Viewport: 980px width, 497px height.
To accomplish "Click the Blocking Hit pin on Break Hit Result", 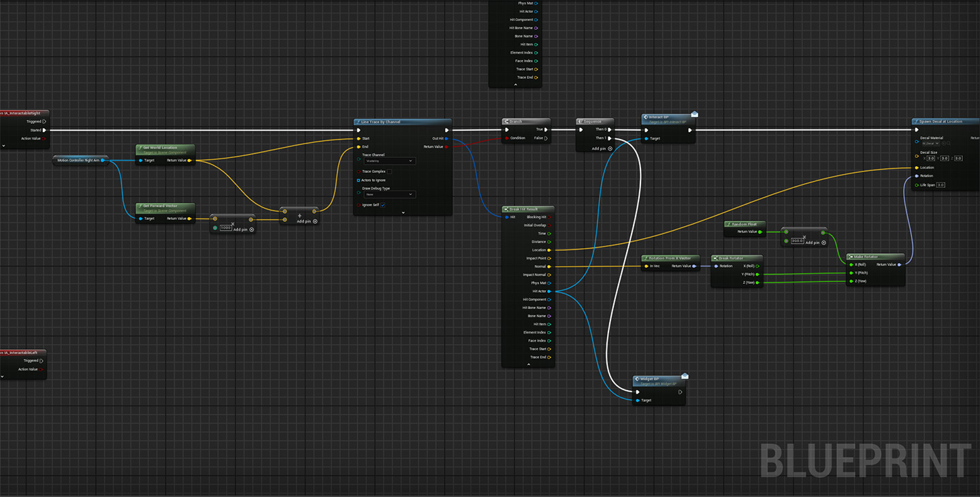I will pos(549,217).
